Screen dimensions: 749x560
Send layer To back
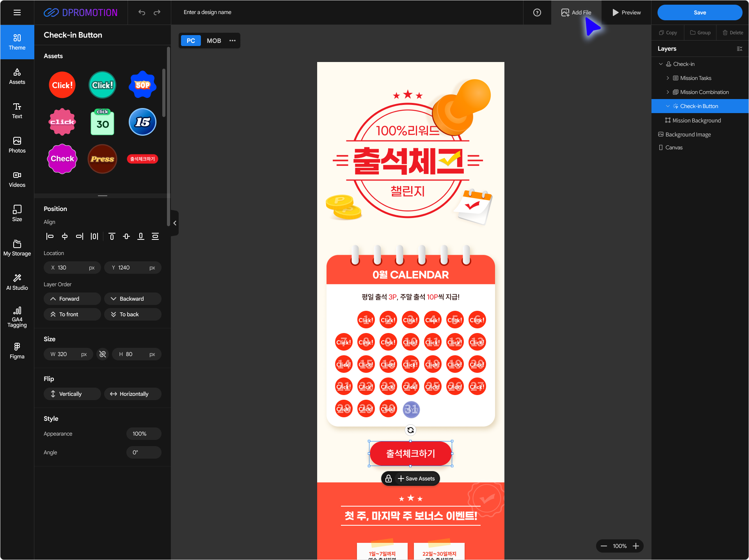tap(133, 314)
